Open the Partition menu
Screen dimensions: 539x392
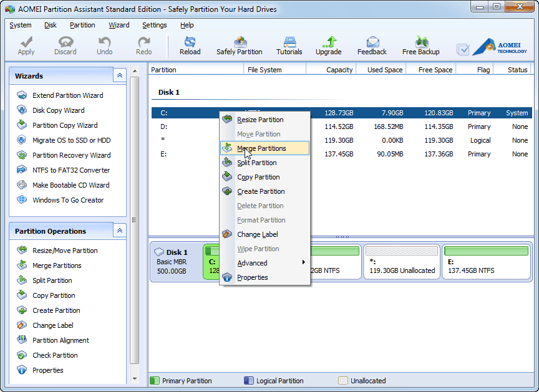point(82,25)
